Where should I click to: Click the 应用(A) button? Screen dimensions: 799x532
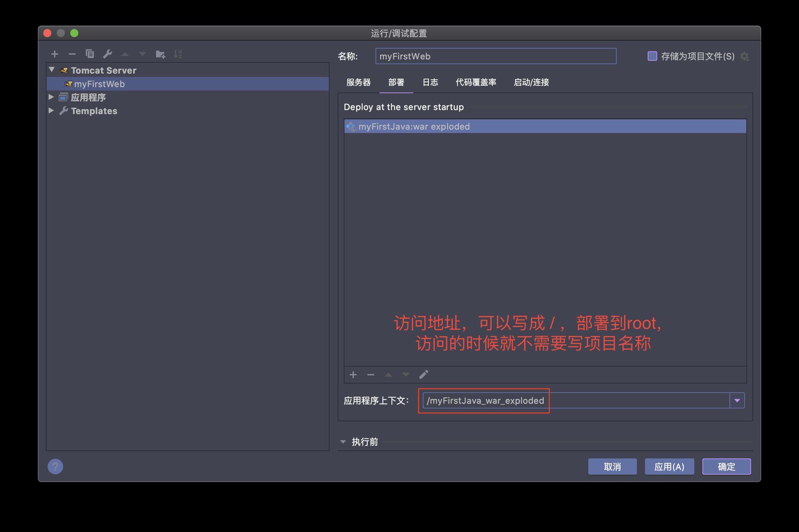pos(668,467)
